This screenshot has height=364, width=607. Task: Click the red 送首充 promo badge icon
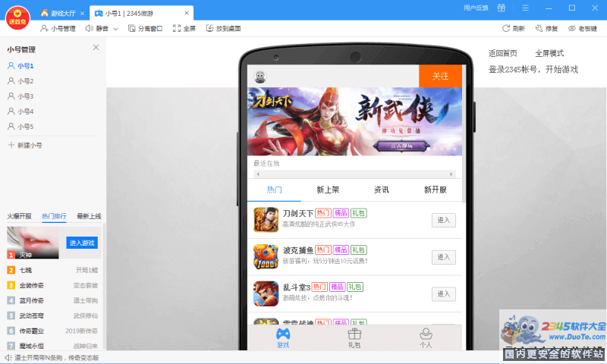click(x=17, y=17)
